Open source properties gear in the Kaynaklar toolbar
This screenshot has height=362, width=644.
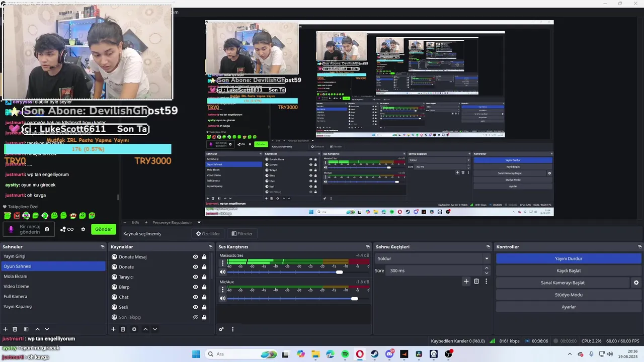(134, 329)
